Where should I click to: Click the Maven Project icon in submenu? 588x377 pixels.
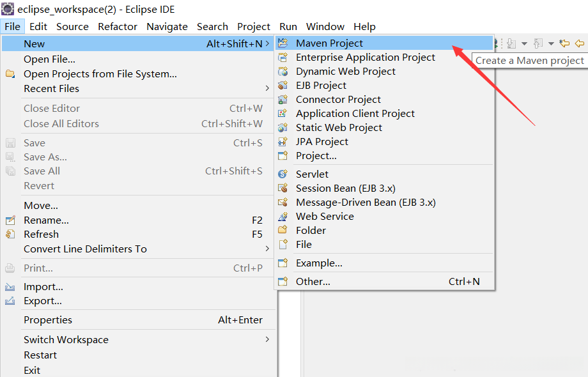click(283, 43)
